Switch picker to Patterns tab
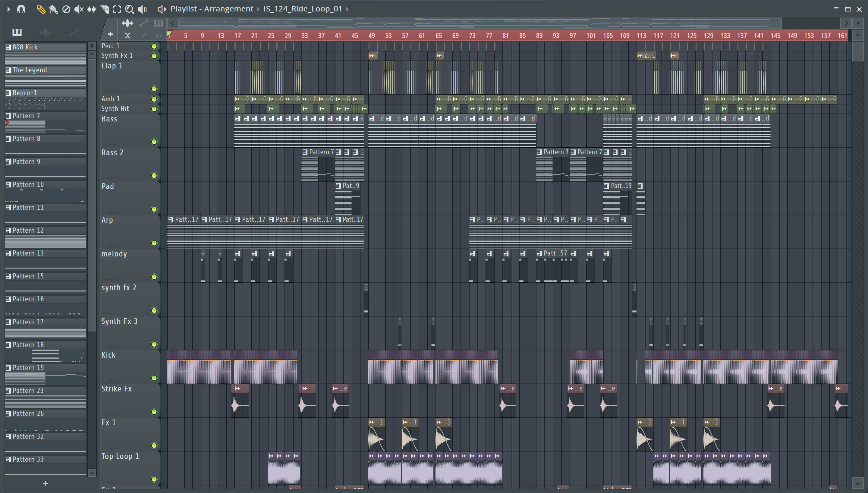868x493 pixels. pyautogui.click(x=17, y=33)
